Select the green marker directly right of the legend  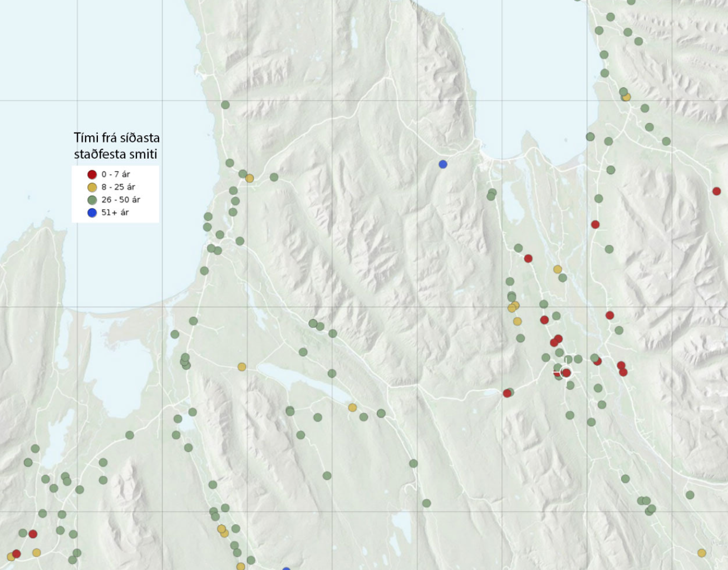[x=207, y=217]
